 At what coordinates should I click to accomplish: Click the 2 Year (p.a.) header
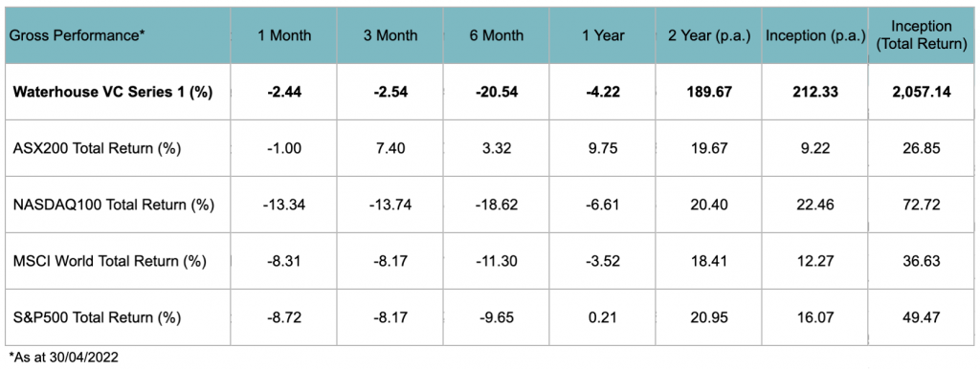click(x=709, y=35)
